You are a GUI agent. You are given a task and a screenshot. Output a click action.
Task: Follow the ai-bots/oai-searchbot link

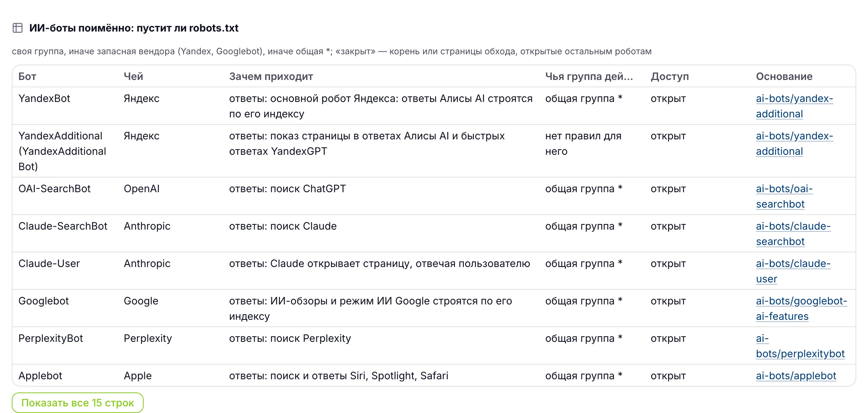tap(784, 196)
